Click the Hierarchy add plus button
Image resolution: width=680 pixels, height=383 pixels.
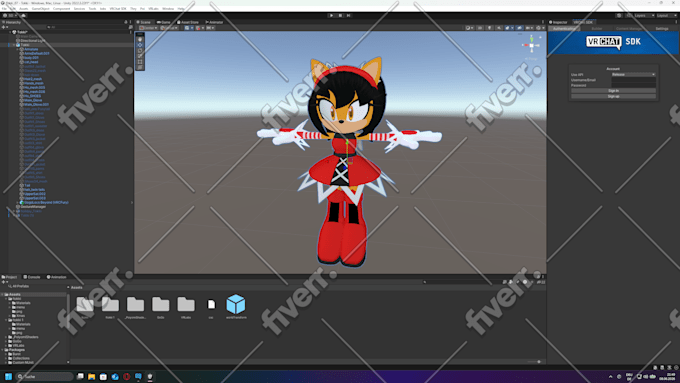pyautogui.click(x=4, y=27)
